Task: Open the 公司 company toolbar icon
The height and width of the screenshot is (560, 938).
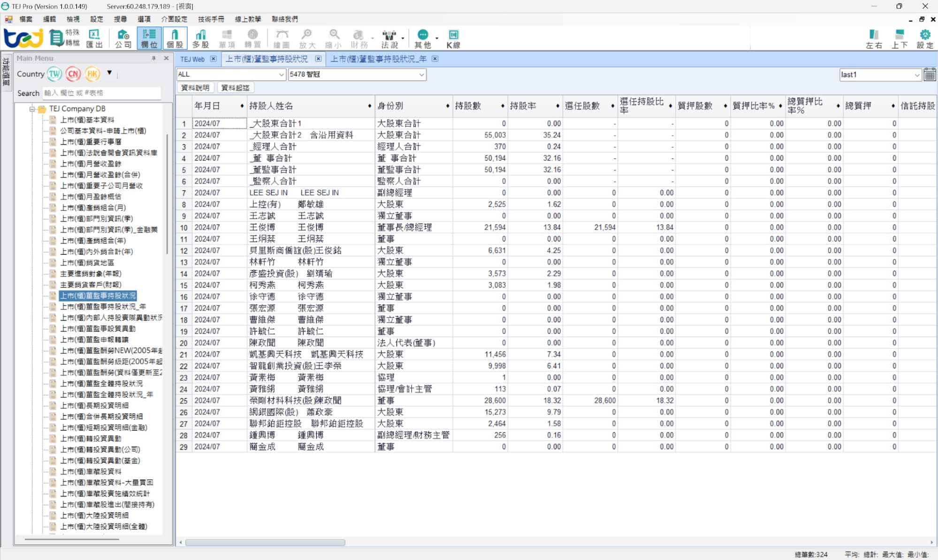Action: [x=123, y=38]
